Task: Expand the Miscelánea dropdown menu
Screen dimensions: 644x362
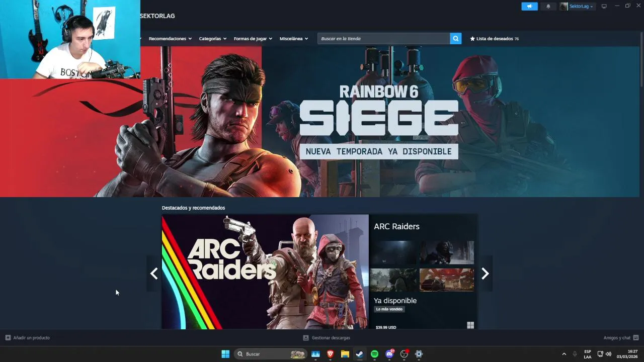Action: 294,39
